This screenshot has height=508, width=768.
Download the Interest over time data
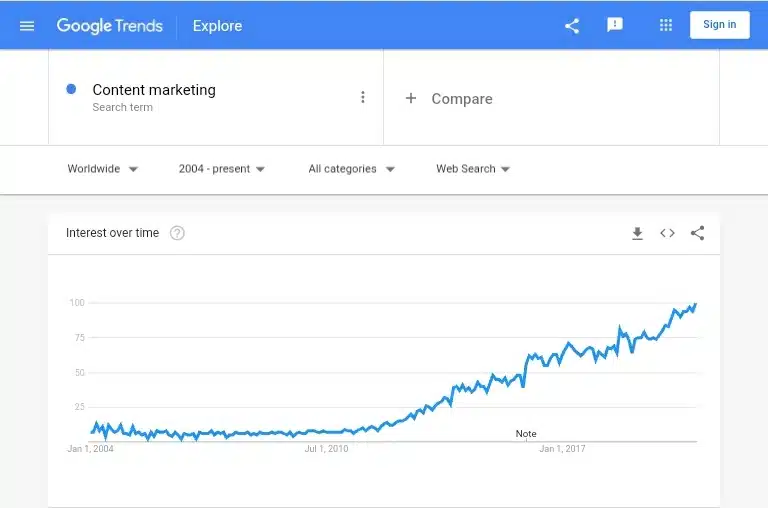point(637,233)
